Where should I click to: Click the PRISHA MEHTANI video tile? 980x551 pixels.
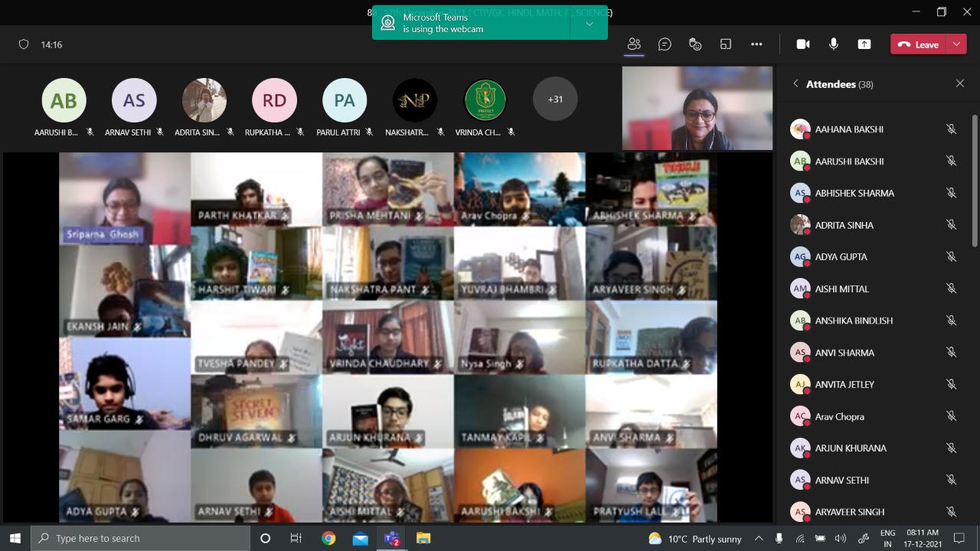click(388, 189)
